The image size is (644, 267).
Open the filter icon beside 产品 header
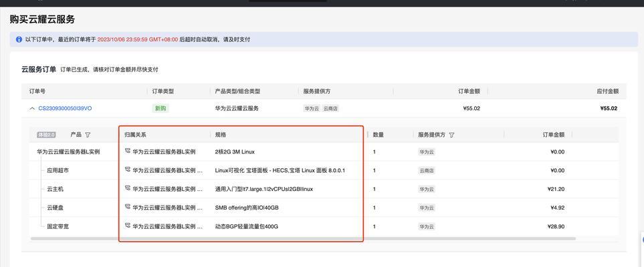tap(88, 135)
